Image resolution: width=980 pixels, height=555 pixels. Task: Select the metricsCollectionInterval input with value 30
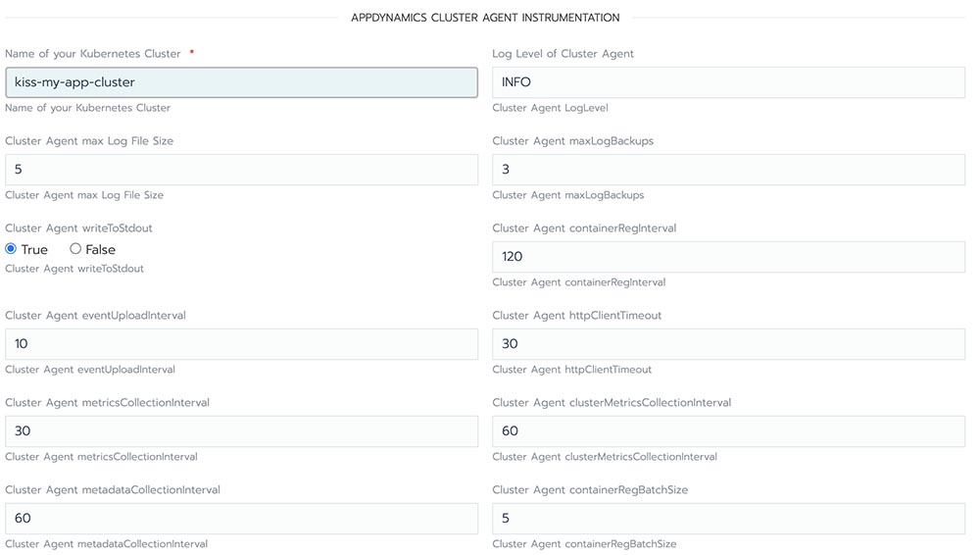coord(241,431)
